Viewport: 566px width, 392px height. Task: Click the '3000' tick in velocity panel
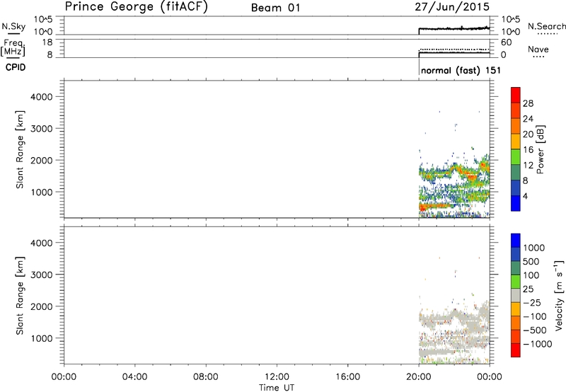coord(42,275)
